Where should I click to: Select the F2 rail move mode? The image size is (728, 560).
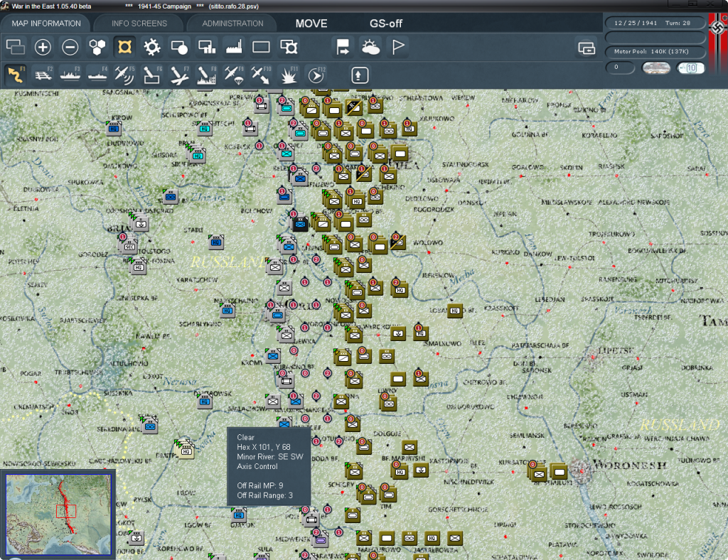click(x=43, y=75)
